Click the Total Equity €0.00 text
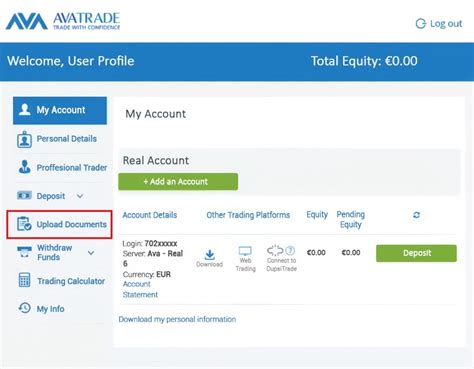474x369 pixels. [364, 61]
